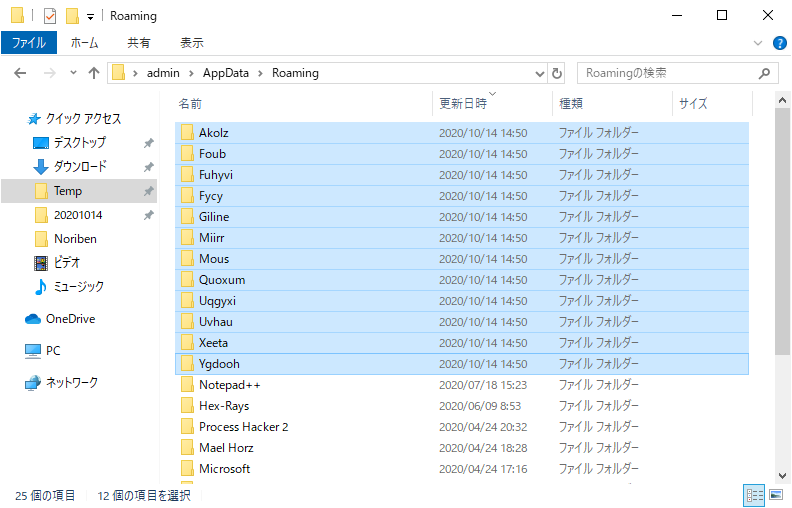The image size is (792, 508).
Task: Sort by the 種類 column header
Action: (x=571, y=104)
